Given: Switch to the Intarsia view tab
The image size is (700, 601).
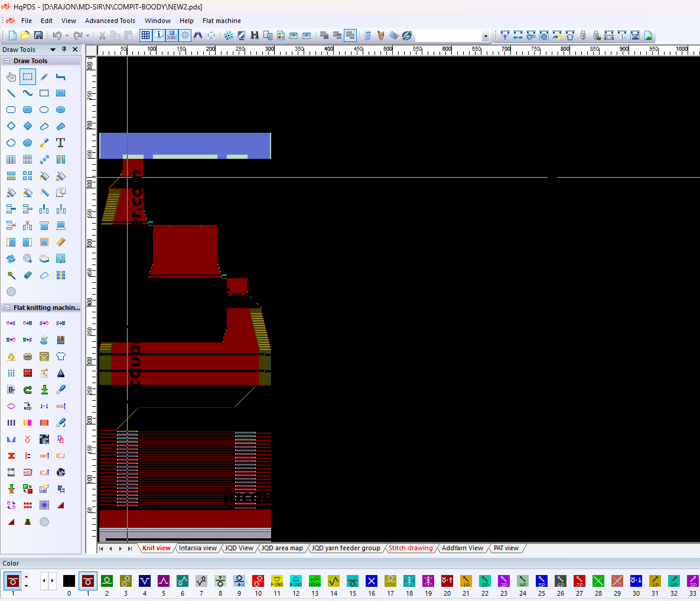Looking at the screenshot, I should 198,548.
